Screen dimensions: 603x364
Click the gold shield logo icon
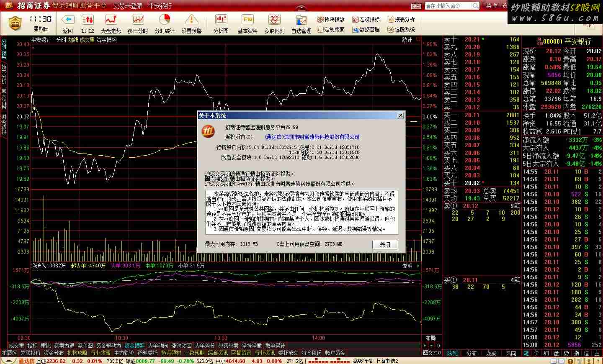pyautogui.click(x=15, y=23)
